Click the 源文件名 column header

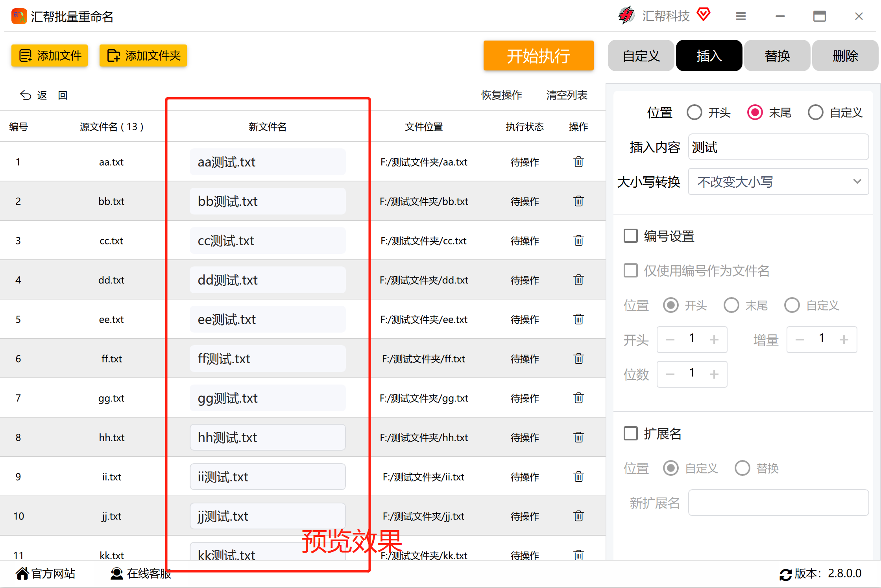pos(111,127)
